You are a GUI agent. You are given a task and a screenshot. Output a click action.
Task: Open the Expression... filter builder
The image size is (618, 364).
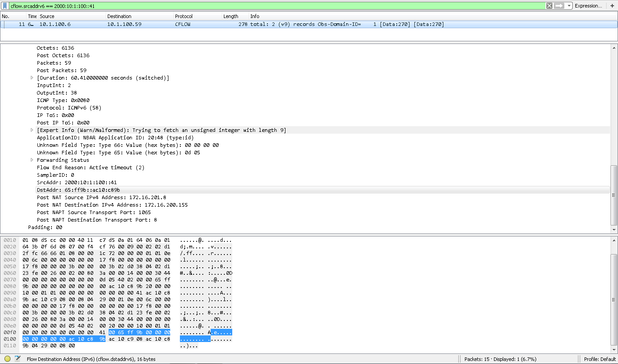588,6
